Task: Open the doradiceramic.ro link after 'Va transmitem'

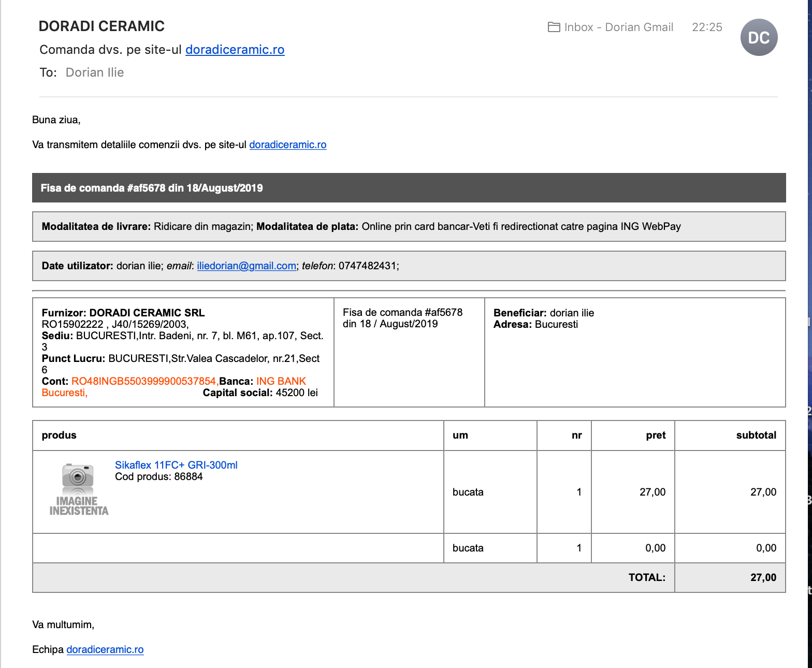Action: [287, 144]
